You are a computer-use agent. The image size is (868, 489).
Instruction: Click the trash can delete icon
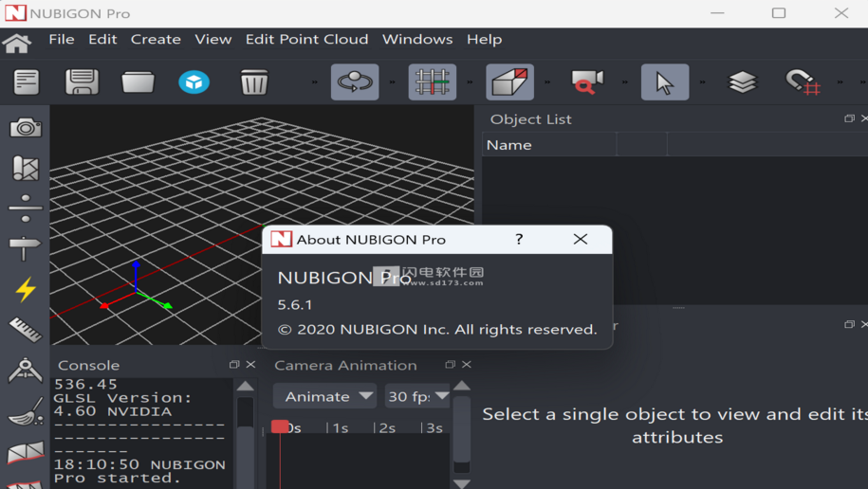(254, 81)
